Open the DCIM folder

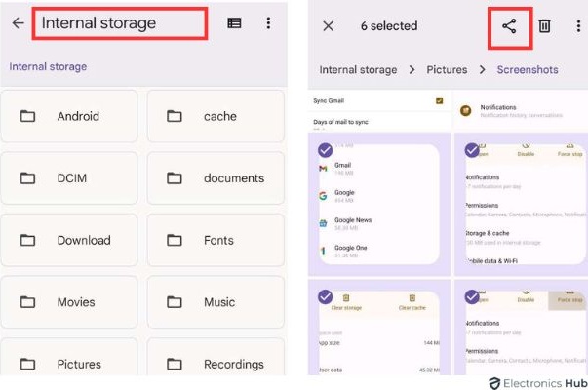69,178
